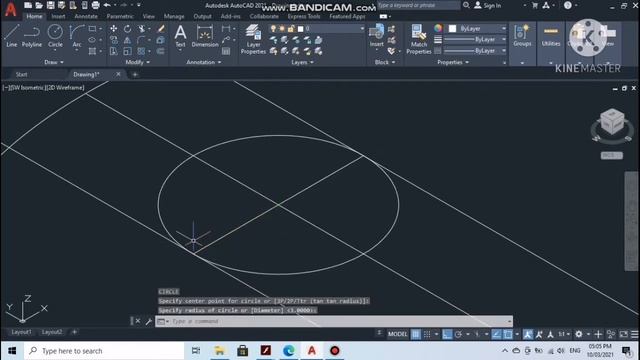The width and height of the screenshot is (640, 360).
Task: Activate the Scale tool in Modify panel
Action: (x=127, y=51)
